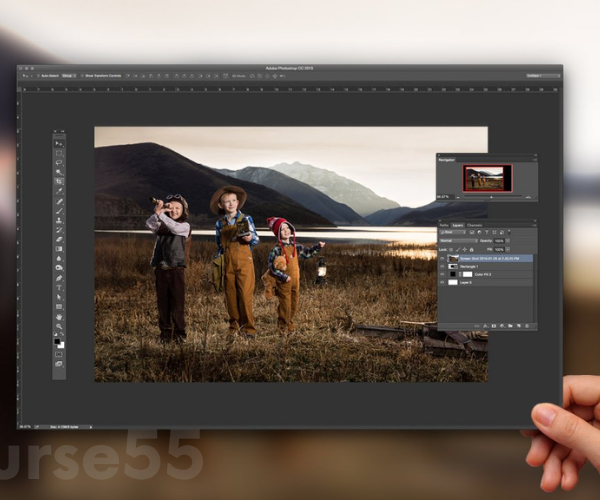
Task: Filter layers by smart object icon
Action: click(x=502, y=232)
